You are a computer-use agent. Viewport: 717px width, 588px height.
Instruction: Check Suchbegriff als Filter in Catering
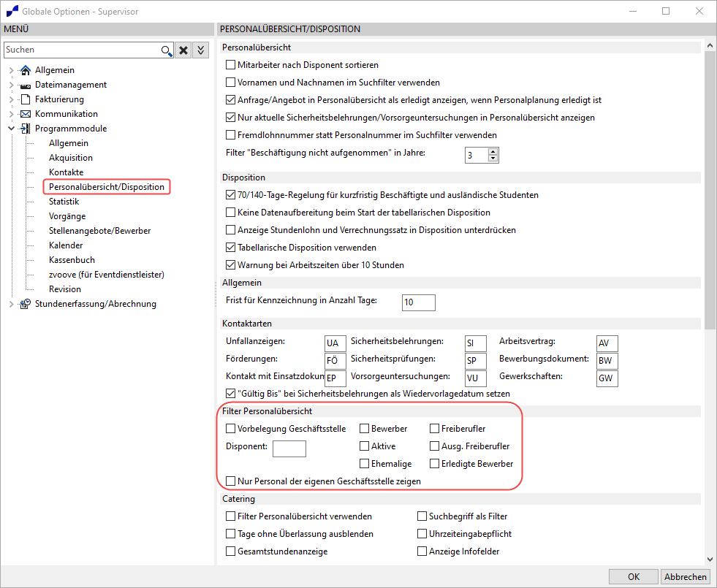pos(422,516)
